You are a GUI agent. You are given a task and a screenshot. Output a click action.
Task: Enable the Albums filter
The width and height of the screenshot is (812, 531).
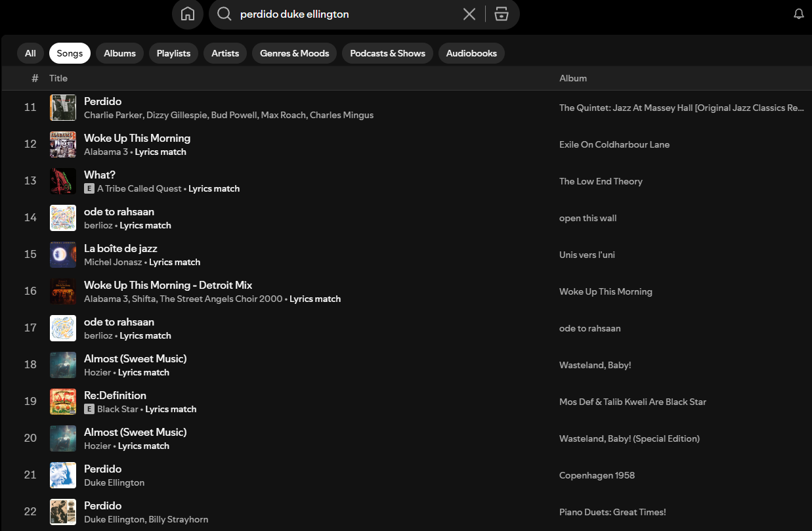[x=119, y=53]
